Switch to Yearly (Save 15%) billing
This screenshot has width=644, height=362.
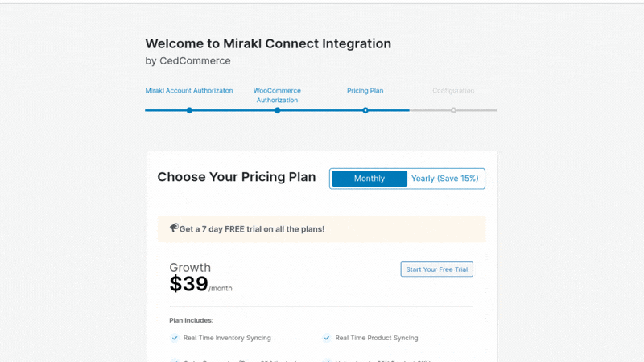444,179
